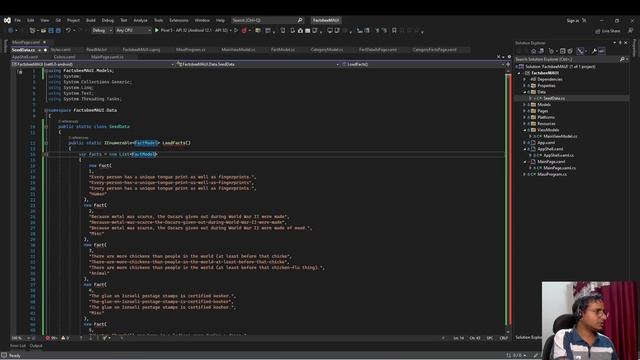Open the Help menu
Viewport: 640px width, 360px height.
(220, 20)
